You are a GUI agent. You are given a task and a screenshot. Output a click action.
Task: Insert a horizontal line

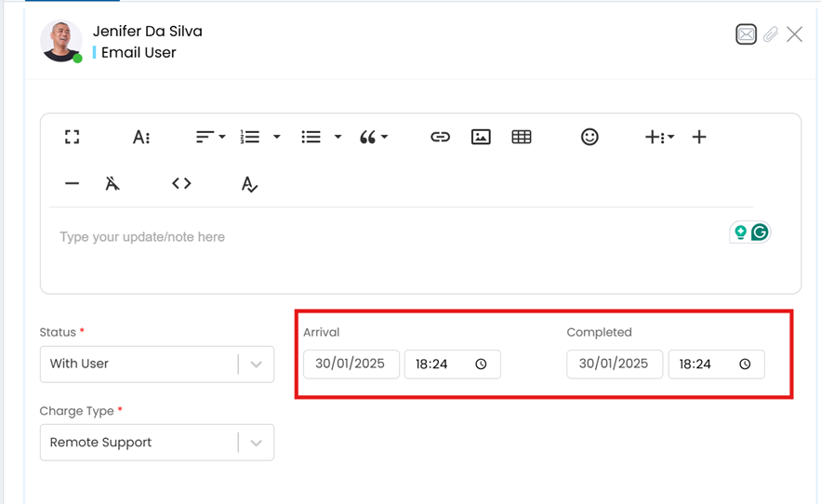point(72,183)
